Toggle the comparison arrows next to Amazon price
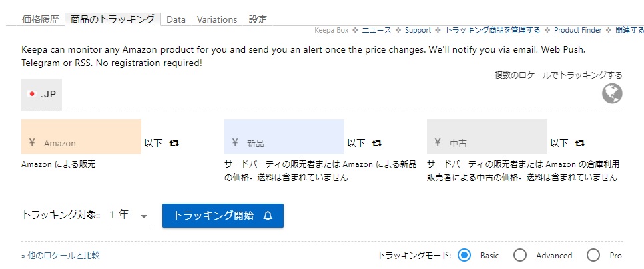644x269 pixels. pyautogui.click(x=174, y=143)
